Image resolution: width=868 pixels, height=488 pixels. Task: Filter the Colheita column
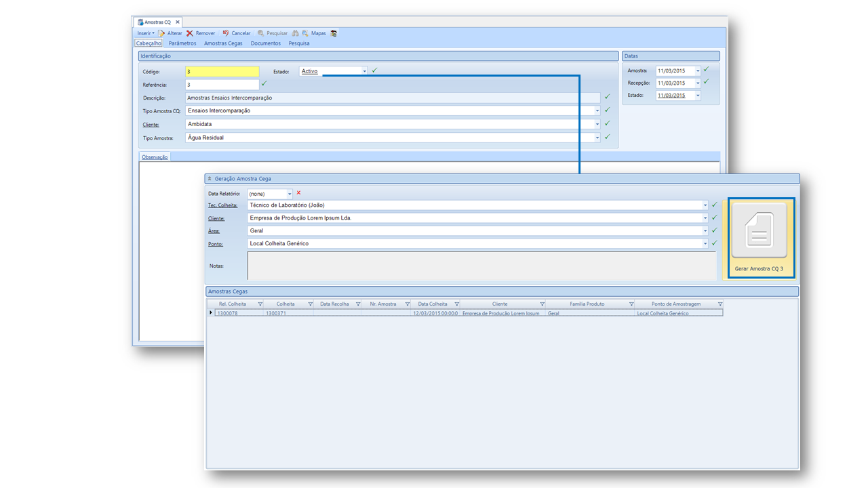(x=311, y=304)
